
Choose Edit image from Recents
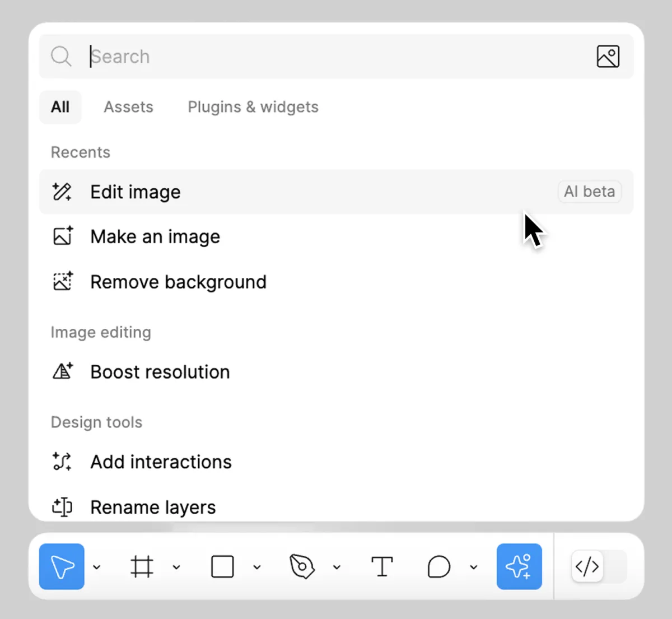click(136, 192)
